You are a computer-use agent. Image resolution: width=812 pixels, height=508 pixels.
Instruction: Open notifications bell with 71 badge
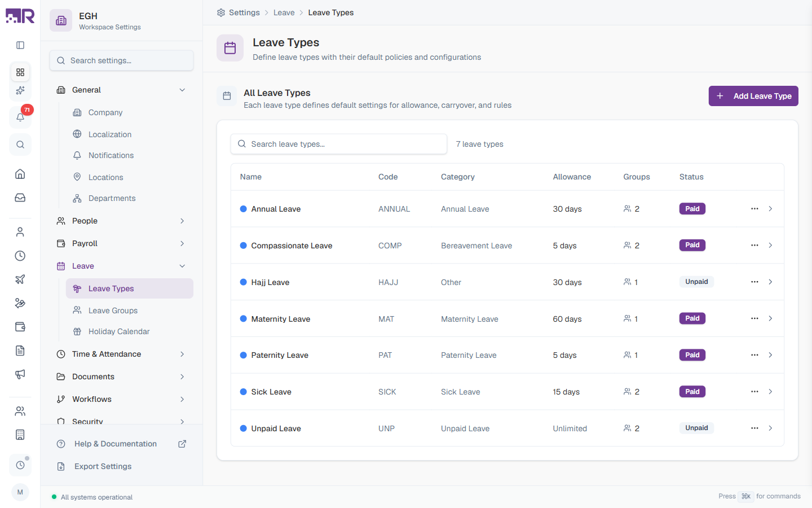[20, 117]
